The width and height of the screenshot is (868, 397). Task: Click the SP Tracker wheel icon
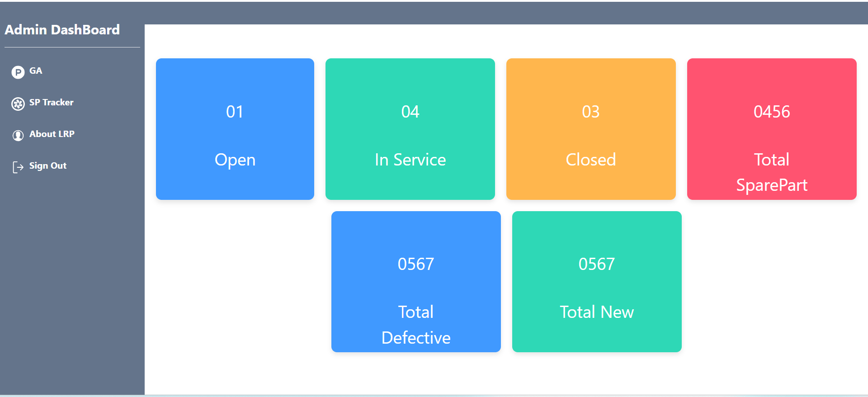[x=18, y=104]
